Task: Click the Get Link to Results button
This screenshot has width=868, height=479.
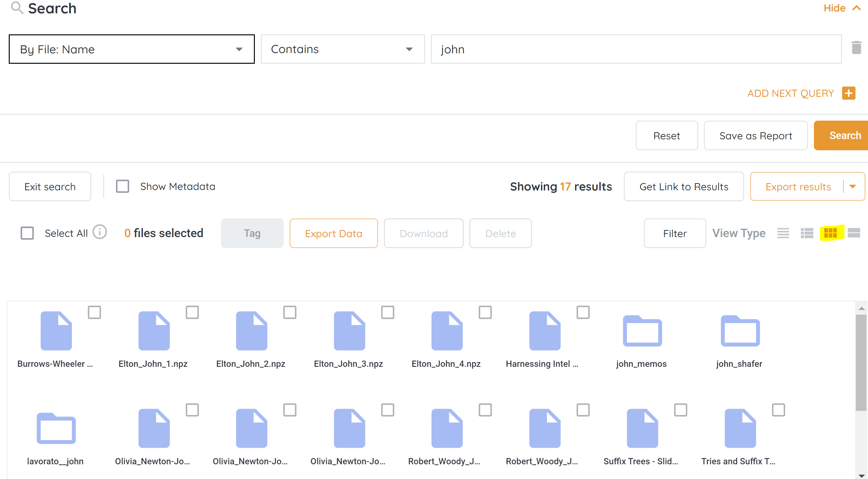Action: pyautogui.click(x=684, y=187)
